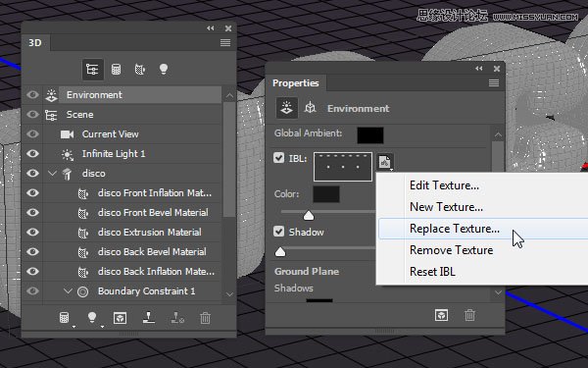Add new light to the scene
The height and width of the screenshot is (368, 588).
point(93,318)
